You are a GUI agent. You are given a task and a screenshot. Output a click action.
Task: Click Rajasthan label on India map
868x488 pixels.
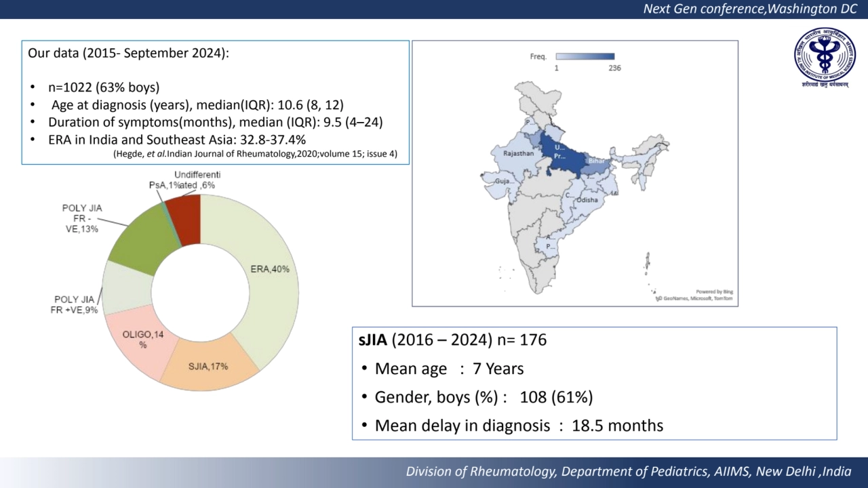click(518, 154)
